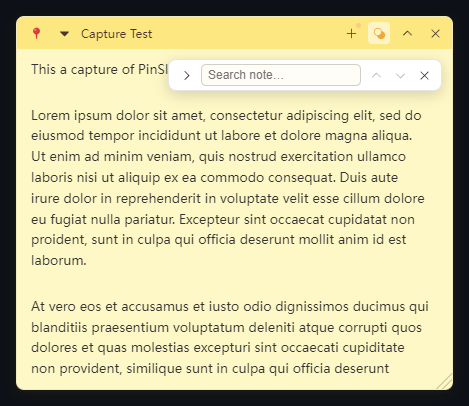Expand search options with the right chevron

click(187, 76)
